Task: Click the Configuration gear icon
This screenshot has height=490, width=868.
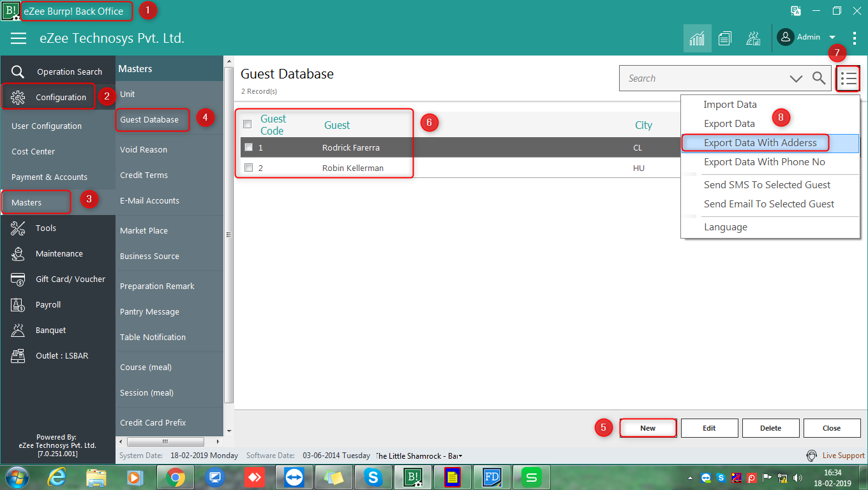Action: [18, 97]
